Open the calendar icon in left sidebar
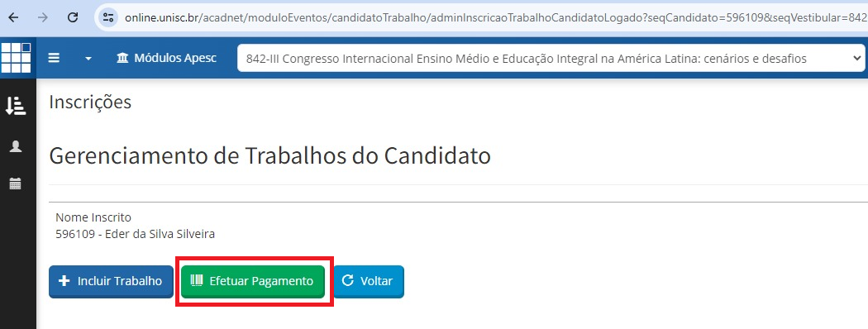The image size is (868, 329). coord(16,184)
